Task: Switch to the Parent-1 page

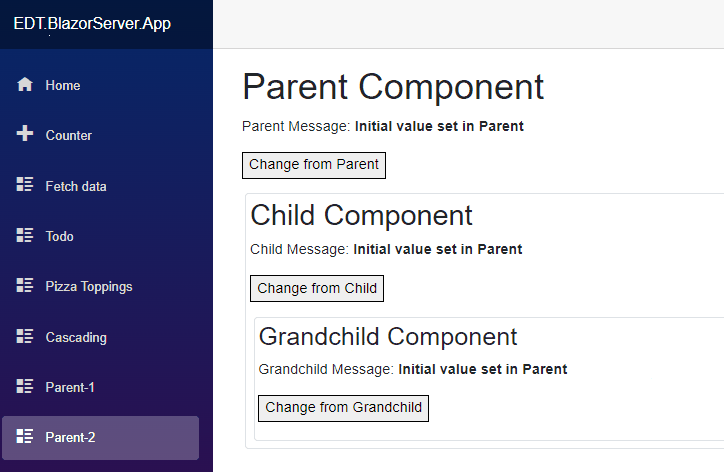Action: [x=101, y=387]
